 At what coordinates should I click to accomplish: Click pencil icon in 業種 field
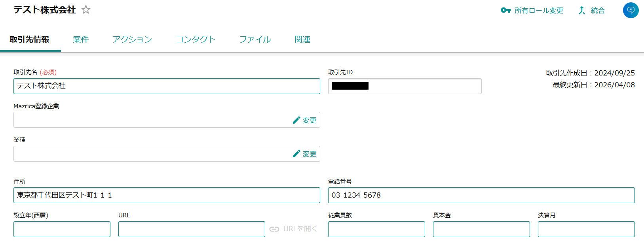pos(296,154)
